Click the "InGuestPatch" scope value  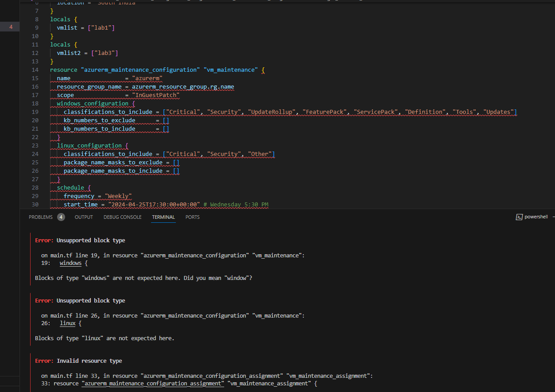(155, 95)
